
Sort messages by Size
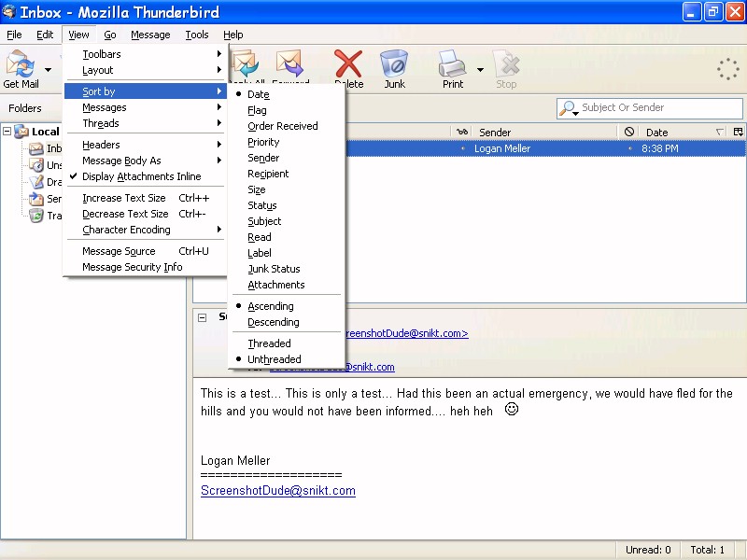287,189
